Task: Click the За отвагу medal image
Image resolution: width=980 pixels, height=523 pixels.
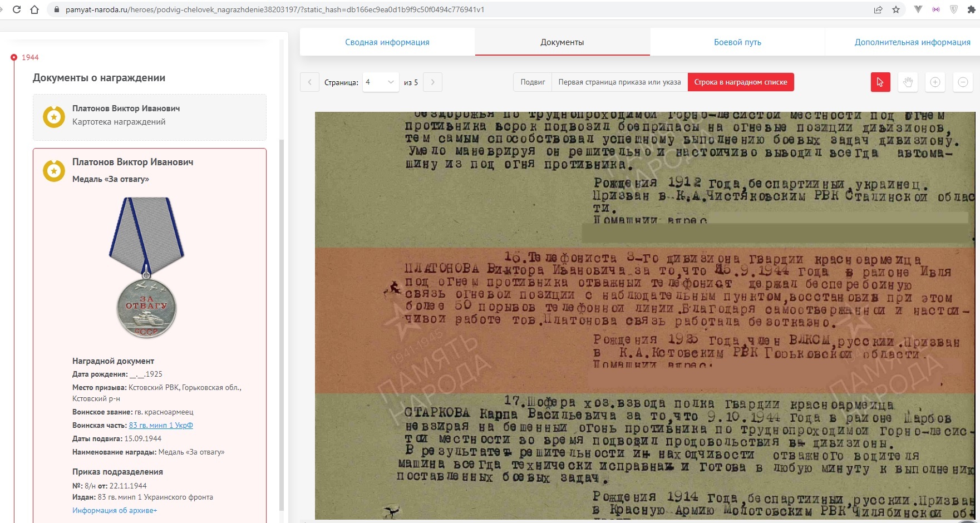Action: pos(146,268)
